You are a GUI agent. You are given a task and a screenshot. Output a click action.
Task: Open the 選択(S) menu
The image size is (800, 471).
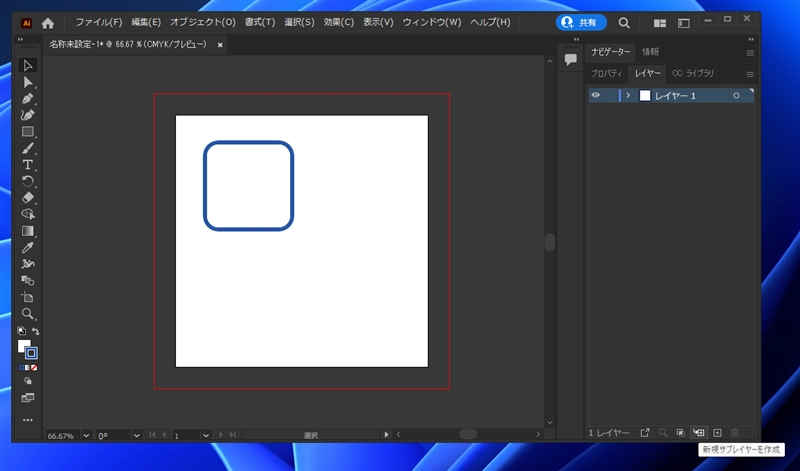click(x=299, y=22)
